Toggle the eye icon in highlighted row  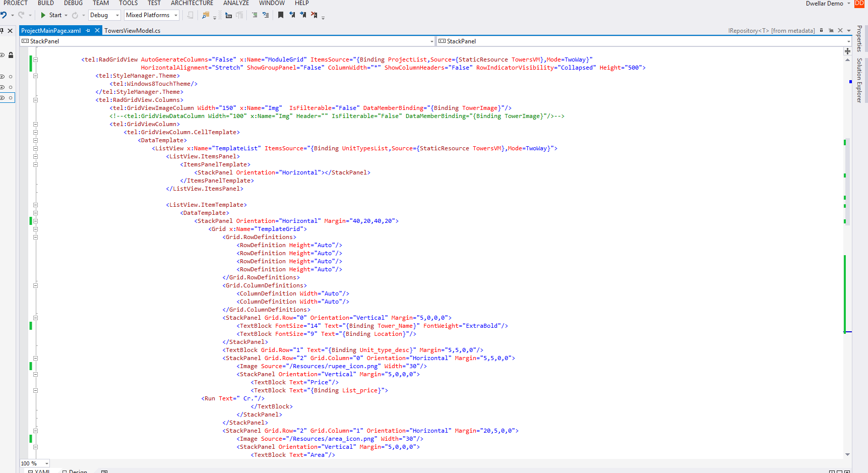coord(3,98)
